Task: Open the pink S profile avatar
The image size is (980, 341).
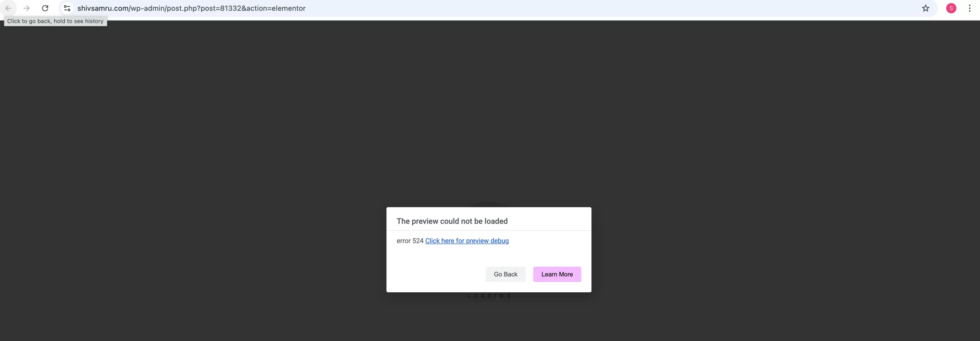Action: point(951,8)
